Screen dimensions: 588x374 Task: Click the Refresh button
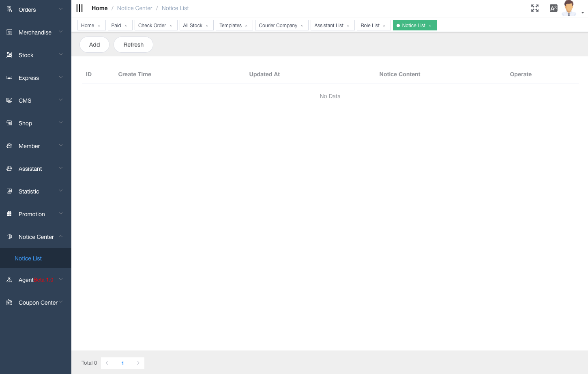point(133,45)
